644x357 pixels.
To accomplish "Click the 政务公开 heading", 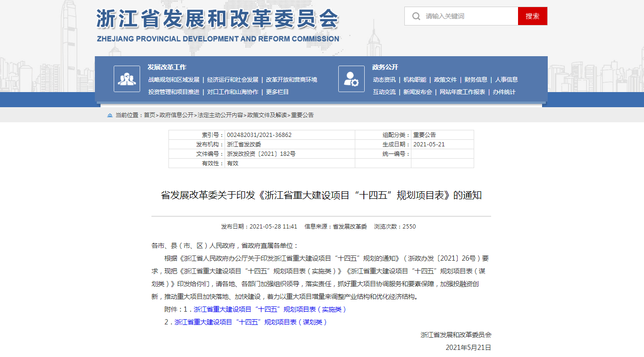I will (x=385, y=67).
